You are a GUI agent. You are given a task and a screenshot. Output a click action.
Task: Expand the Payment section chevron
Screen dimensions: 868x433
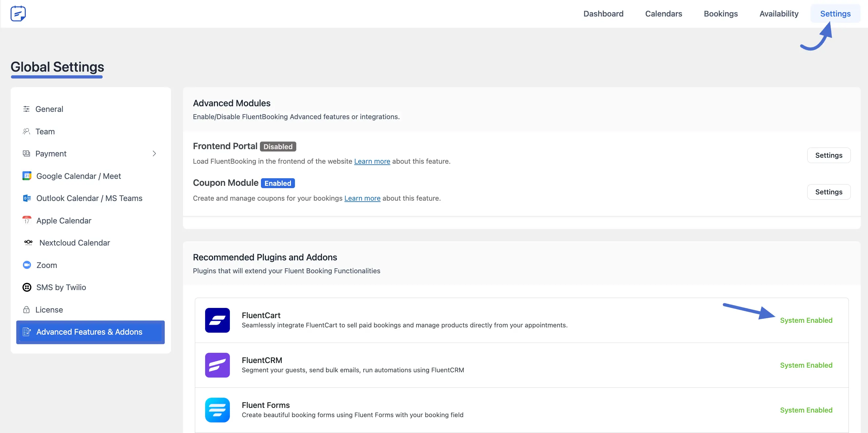155,153
